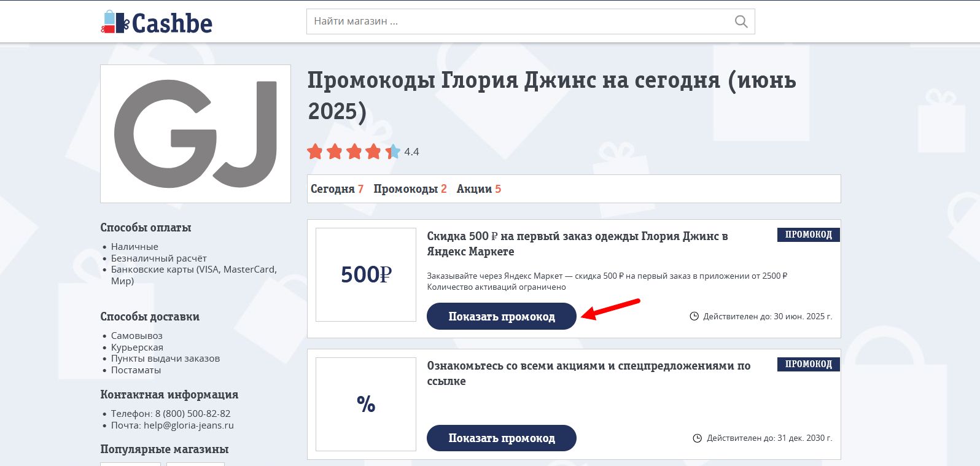
Task: Click the Наличные list item
Action: coord(134,247)
